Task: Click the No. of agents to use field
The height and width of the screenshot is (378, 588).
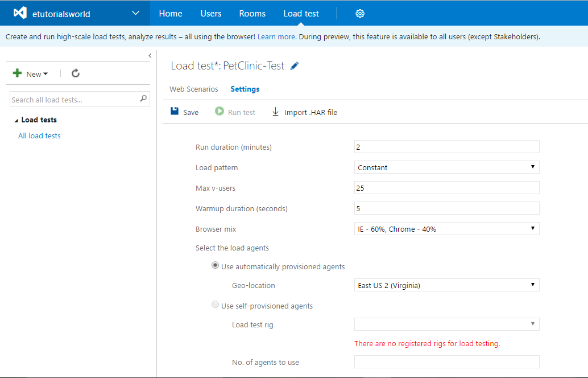Action: pos(446,362)
